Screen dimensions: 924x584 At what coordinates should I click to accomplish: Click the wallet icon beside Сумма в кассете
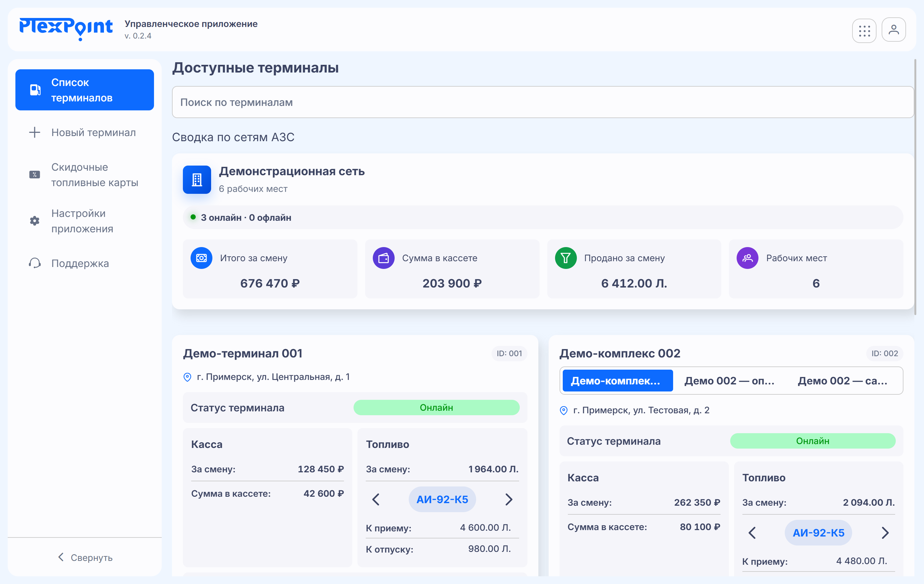coord(384,258)
